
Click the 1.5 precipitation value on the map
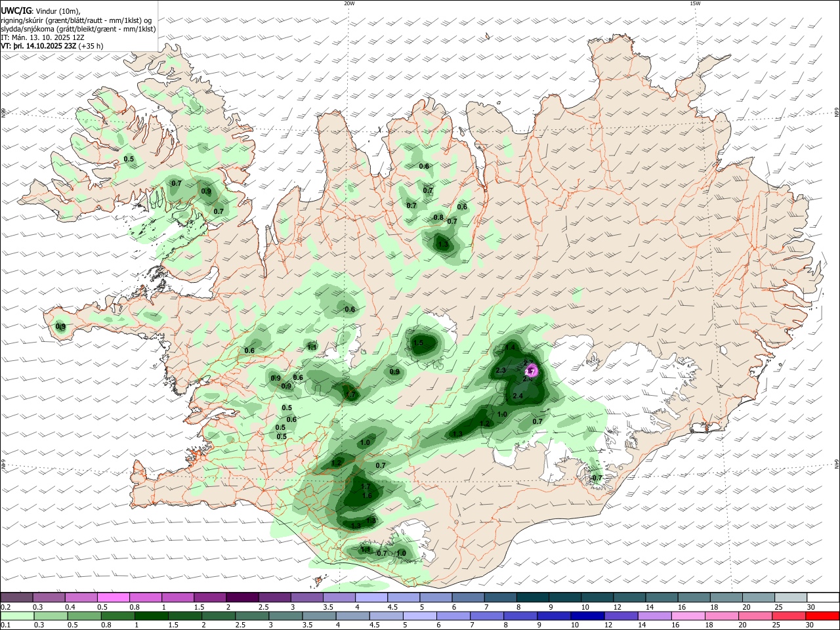(x=417, y=343)
